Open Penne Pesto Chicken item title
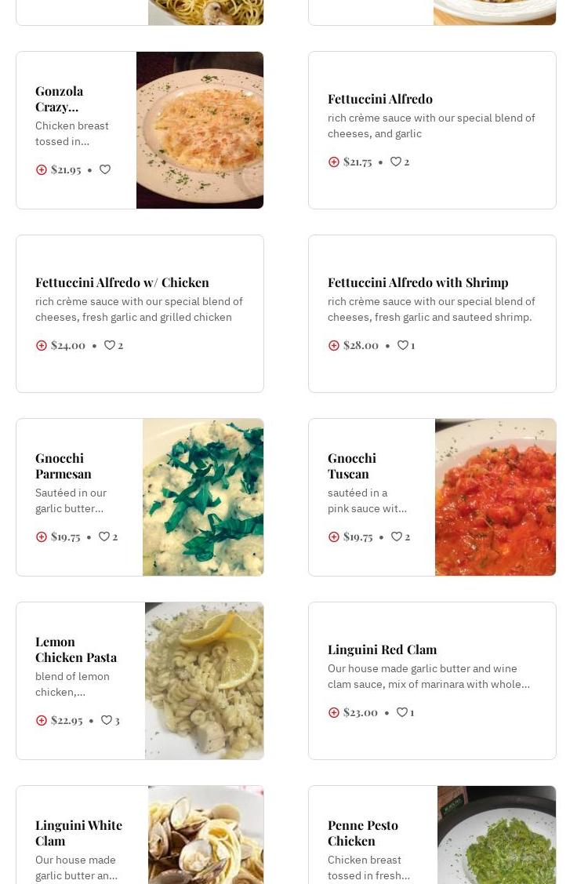The image size is (588, 884). tap(362, 832)
